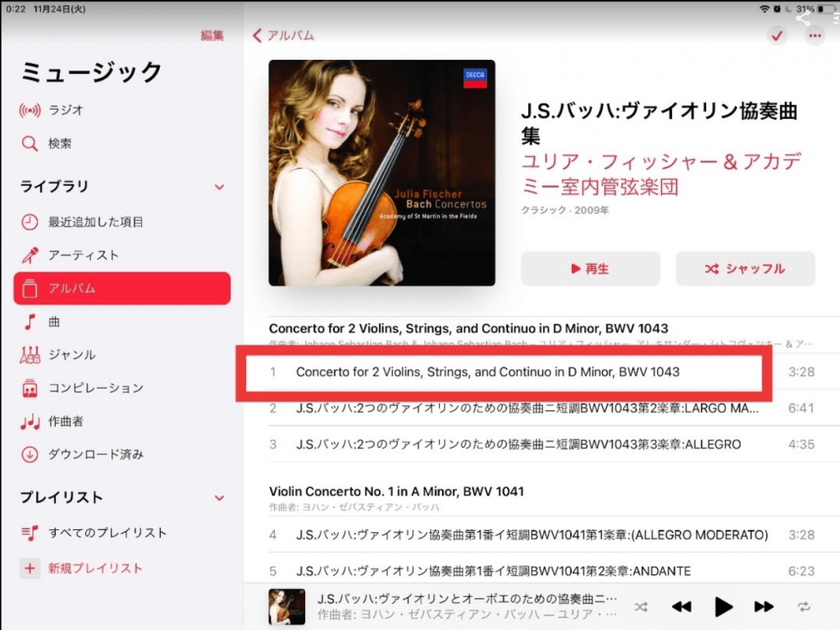
Task: Open the three-dot more options menu
Action: coord(815,36)
